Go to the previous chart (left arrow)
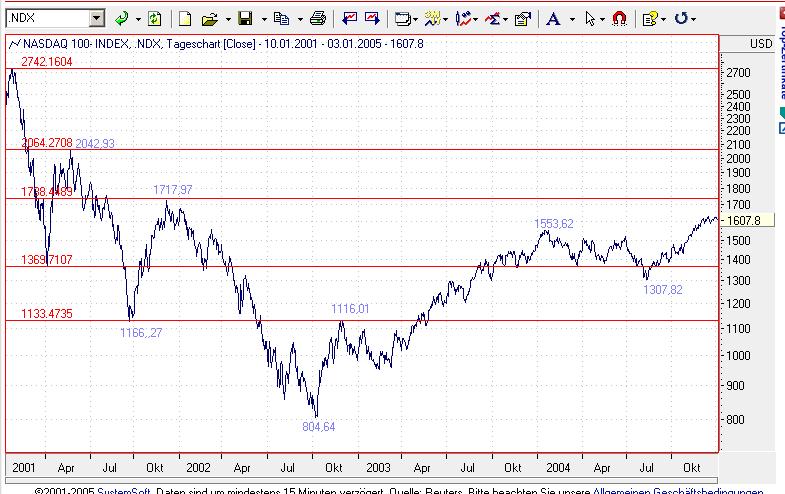 tap(349, 19)
